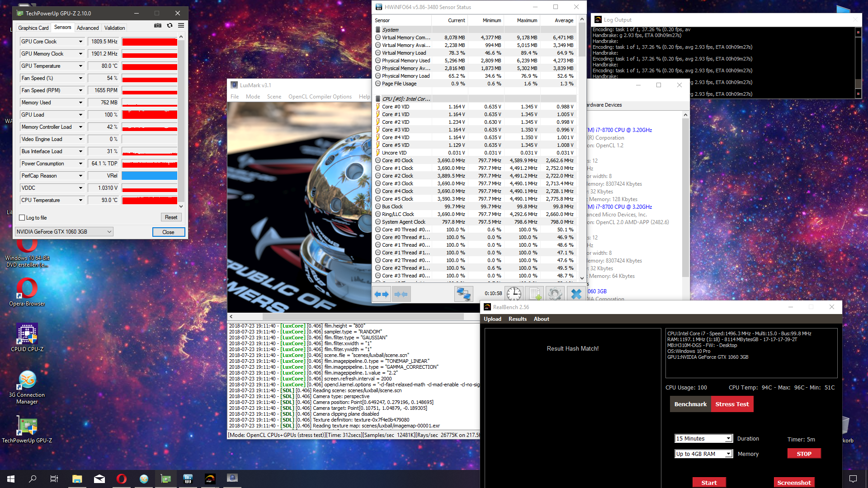Click the HWiNFO reset clock icon
This screenshot has height=488, width=868.
point(514,294)
